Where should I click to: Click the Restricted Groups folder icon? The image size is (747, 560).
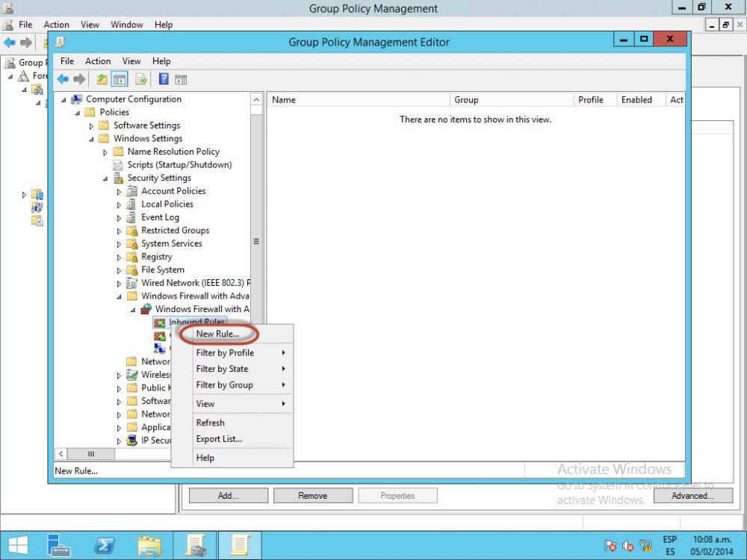tap(132, 231)
